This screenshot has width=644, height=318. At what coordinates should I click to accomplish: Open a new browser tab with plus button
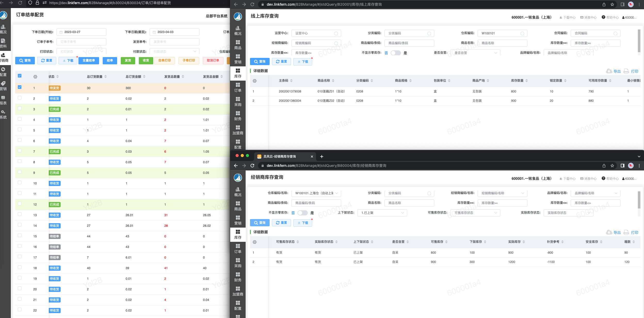pos(321,157)
